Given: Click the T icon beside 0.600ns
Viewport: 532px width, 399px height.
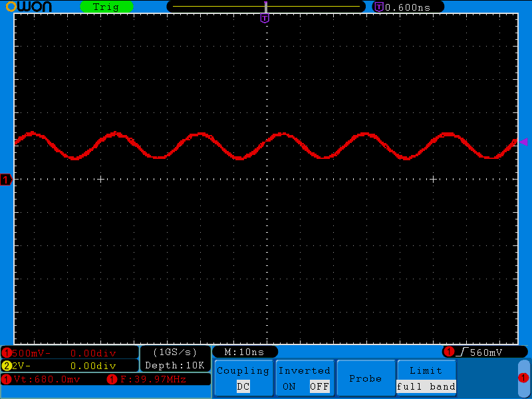Looking at the screenshot, I should 379,7.
